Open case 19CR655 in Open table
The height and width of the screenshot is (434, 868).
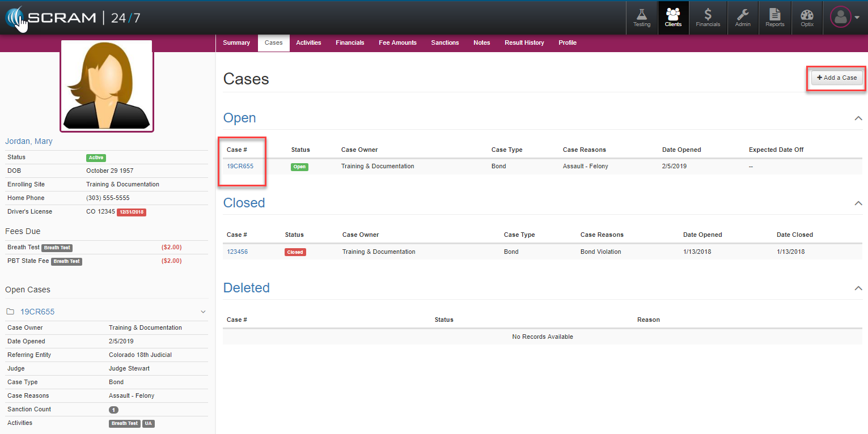pyautogui.click(x=240, y=167)
